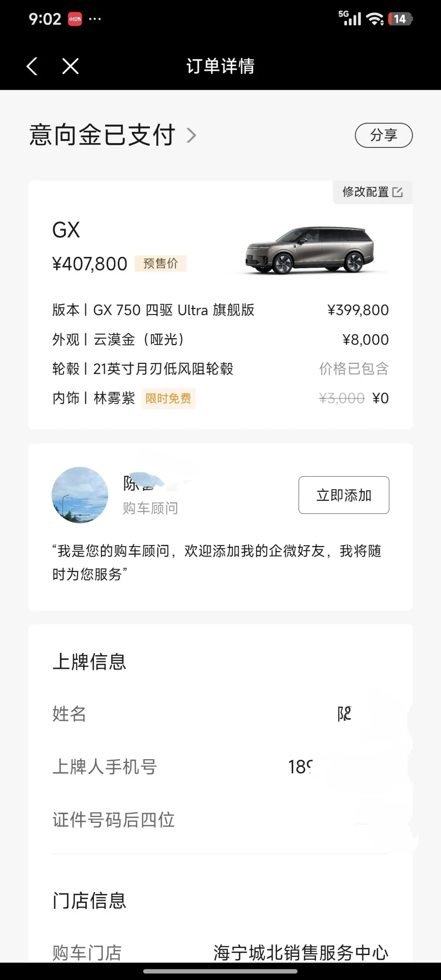Tap the 版本 GX 750 四驱 Ultra row
The image size is (441, 980).
(220, 310)
